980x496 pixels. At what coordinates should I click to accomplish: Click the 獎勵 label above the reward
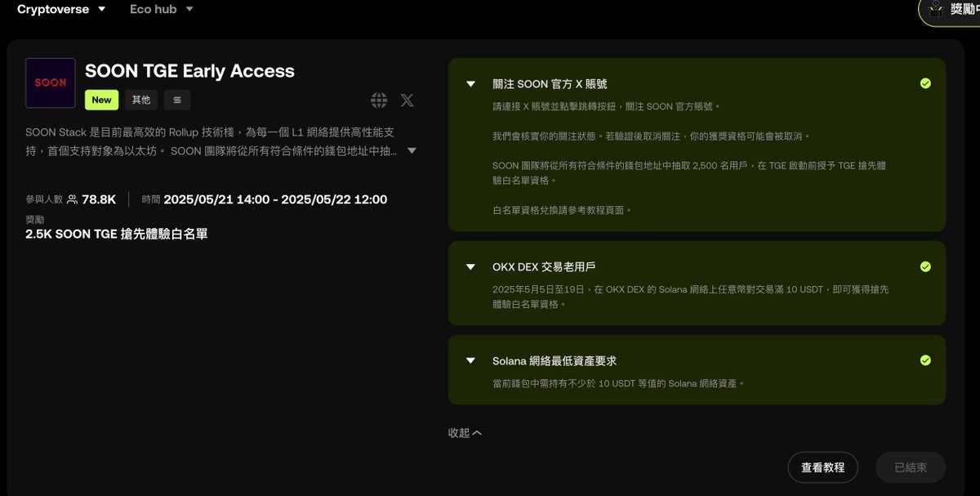(x=35, y=220)
